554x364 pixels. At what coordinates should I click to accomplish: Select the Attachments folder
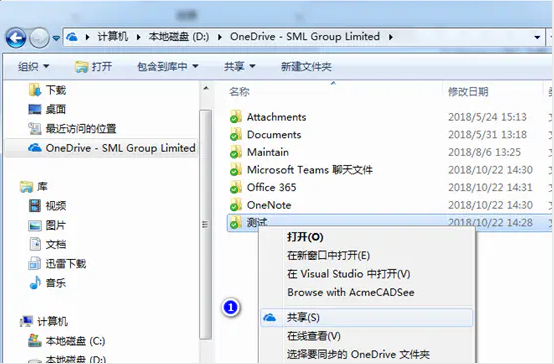coord(276,117)
